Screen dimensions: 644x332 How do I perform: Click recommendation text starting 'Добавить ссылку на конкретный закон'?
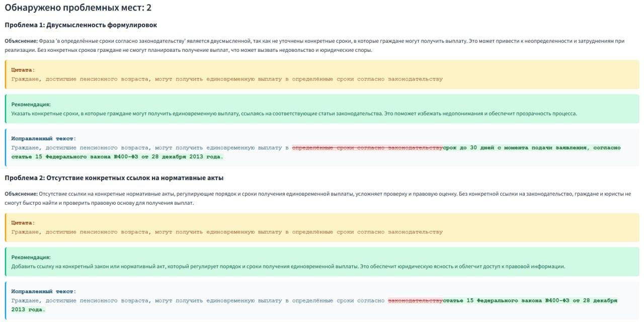tap(288, 267)
